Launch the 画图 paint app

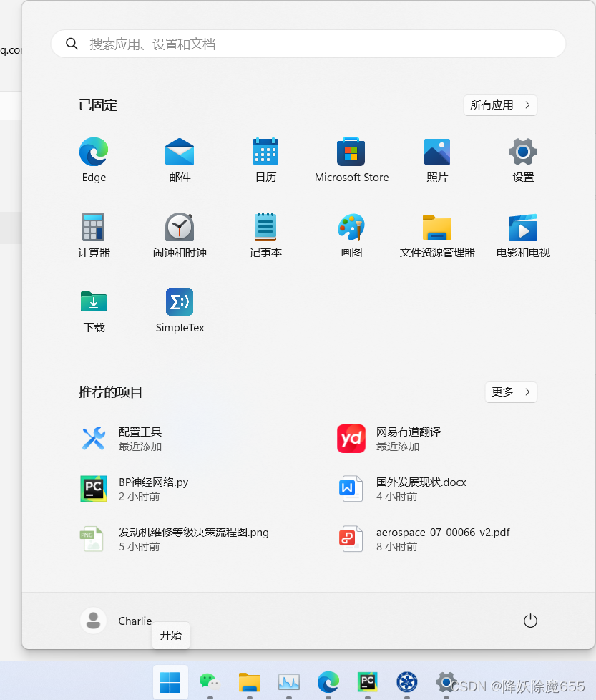pyautogui.click(x=351, y=235)
